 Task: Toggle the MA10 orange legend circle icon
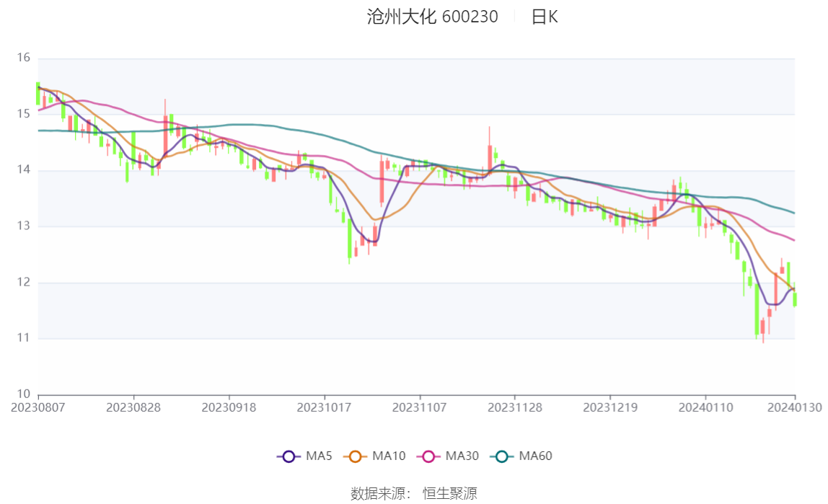point(355,456)
